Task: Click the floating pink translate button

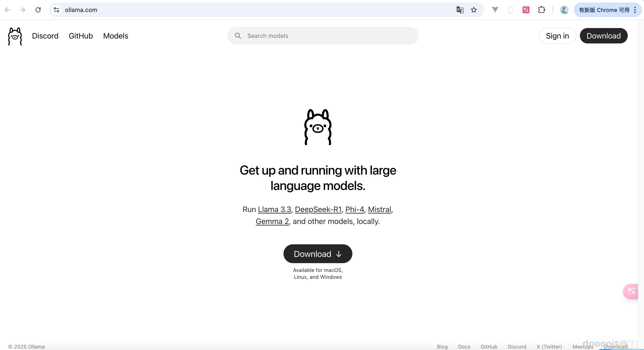Action: (631, 291)
